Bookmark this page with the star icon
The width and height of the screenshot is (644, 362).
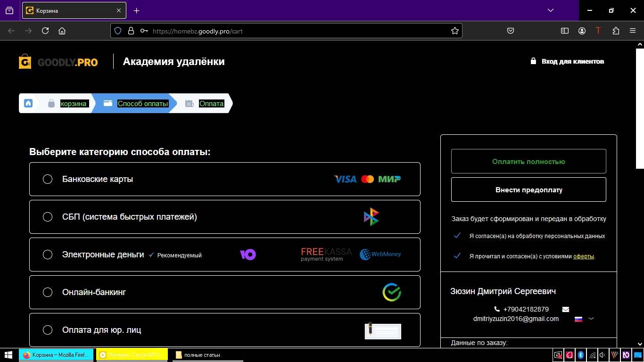(454, 31)
